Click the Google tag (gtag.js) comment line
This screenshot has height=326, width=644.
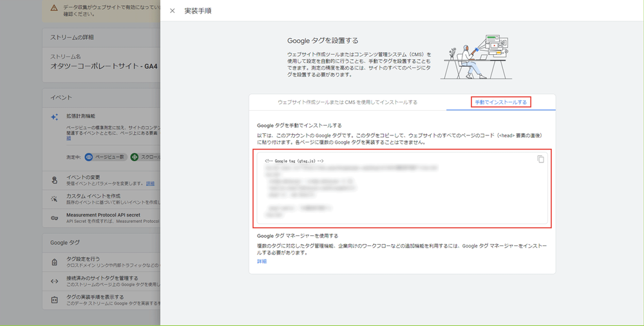tap(294, 161)
